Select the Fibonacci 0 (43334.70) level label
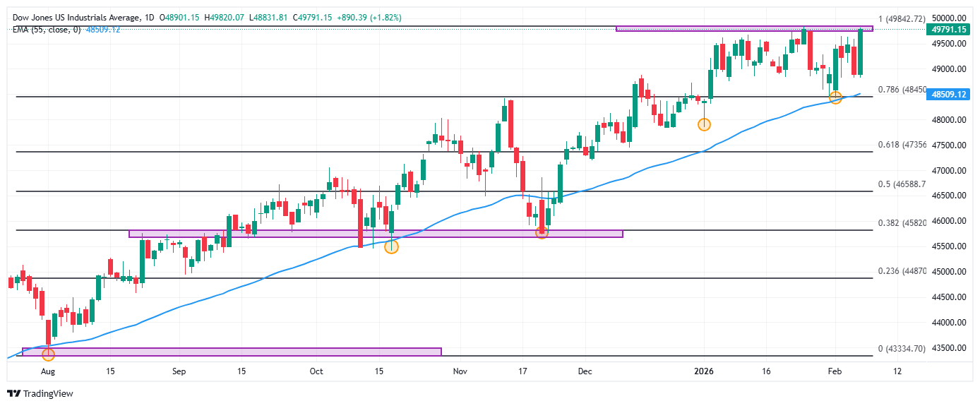This screenshot has width=980, height=406. tap(902, 349)
